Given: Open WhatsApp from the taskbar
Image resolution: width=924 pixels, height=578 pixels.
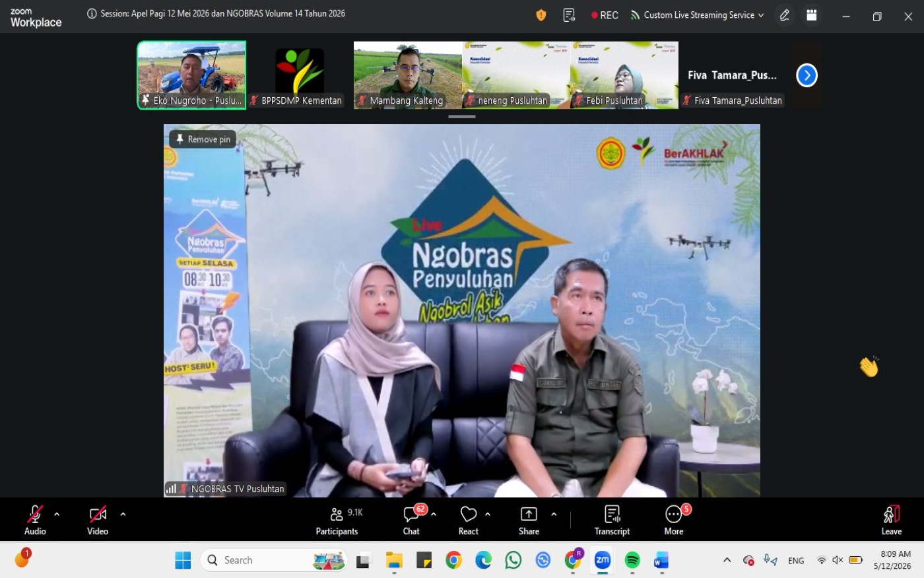Looking at the screenshot, I should (x=513, y=560).
